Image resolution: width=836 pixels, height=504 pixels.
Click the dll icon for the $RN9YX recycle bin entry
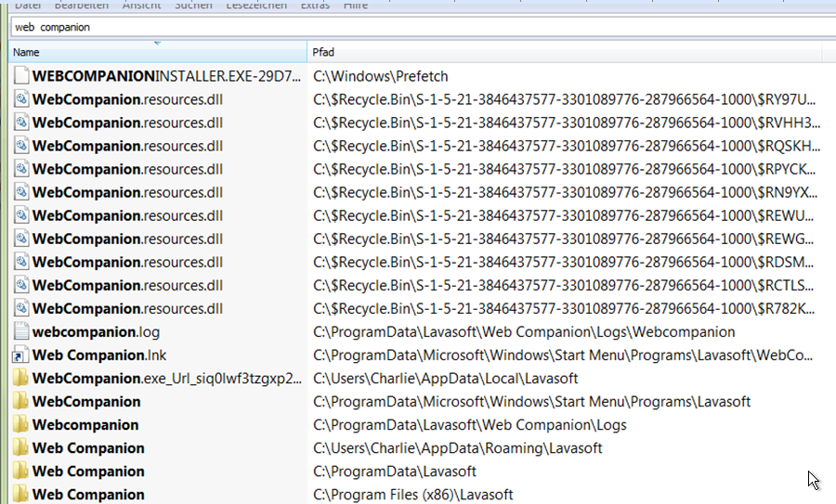click(x=21, y=192)
